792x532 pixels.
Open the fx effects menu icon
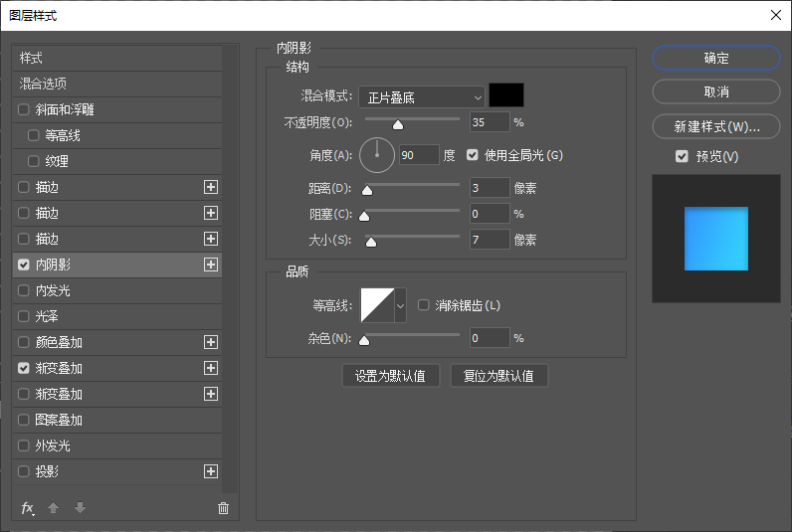27,508
